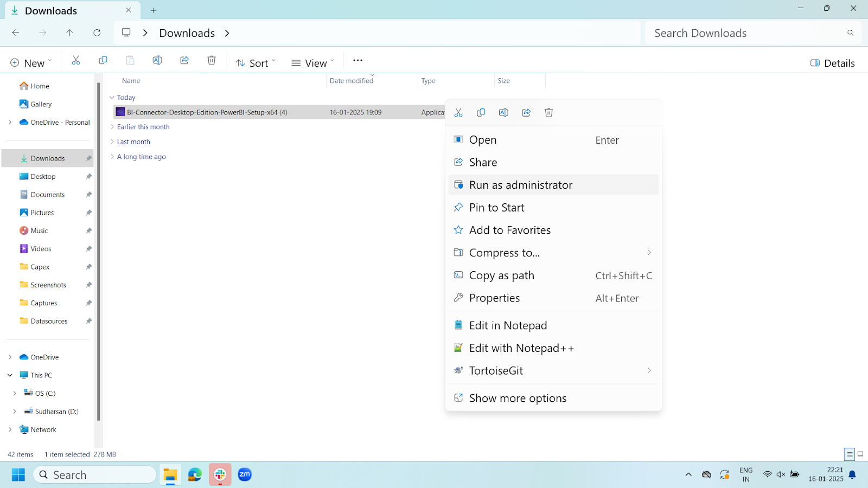This screenshot has height=488, width=868.
Task: Expand the OneDrive - Personal tree node
Action: click(x=10, y=123)
